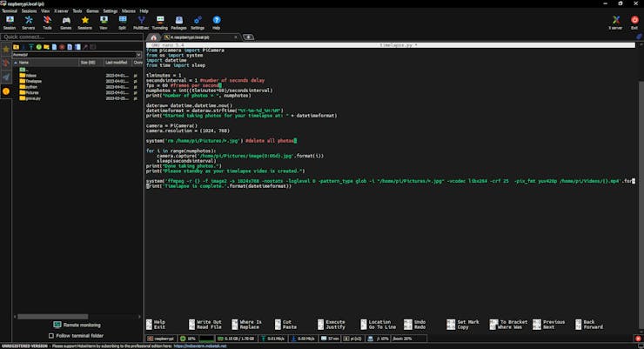Open the Packages manager
Viewport: 644px width, 349px height.
(178, 21)
